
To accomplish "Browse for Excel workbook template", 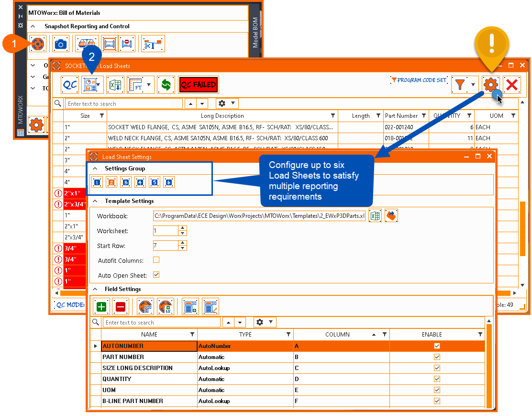I will tap(375, 215).
